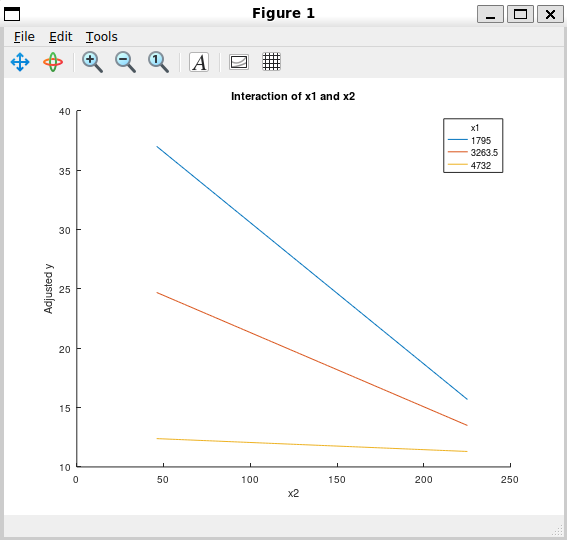Click the automatic limits zoom icon
The height and width of the screenshot is (540, 567).
158,62
